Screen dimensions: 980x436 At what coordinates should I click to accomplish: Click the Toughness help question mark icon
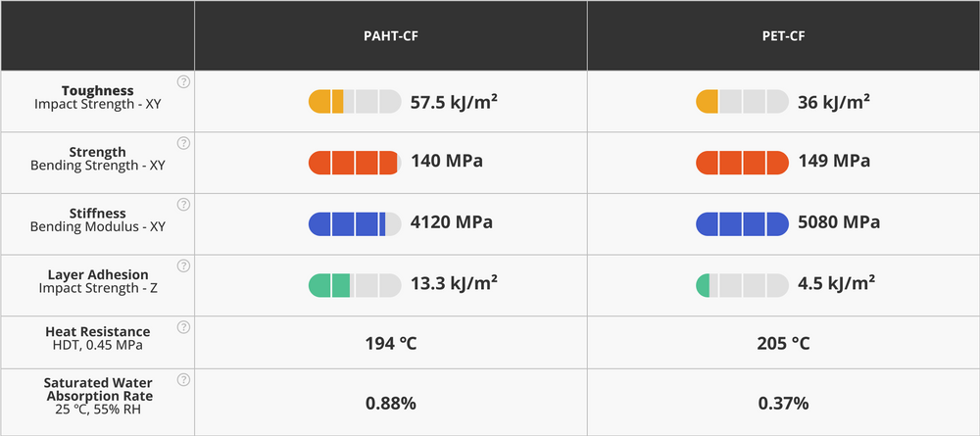point(183,82)
